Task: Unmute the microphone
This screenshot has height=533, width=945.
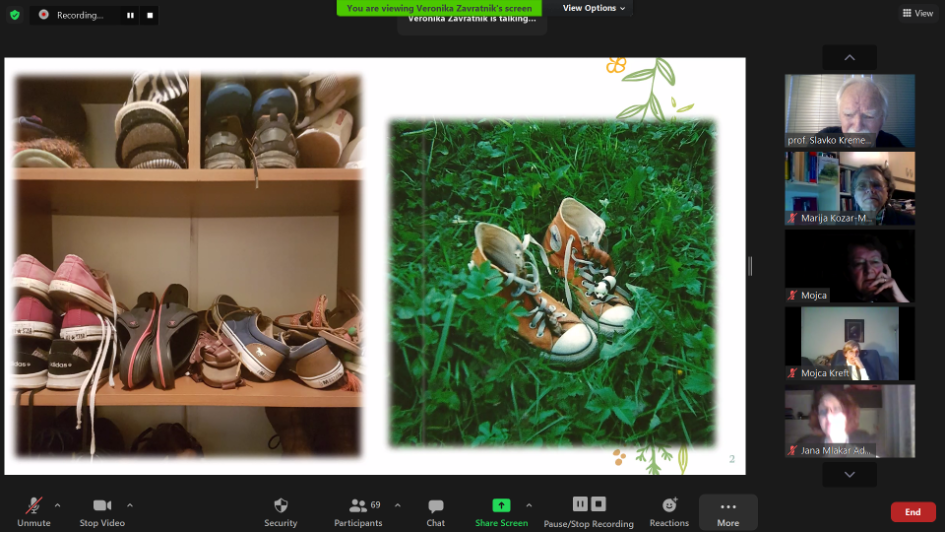Action: (33, 506)
